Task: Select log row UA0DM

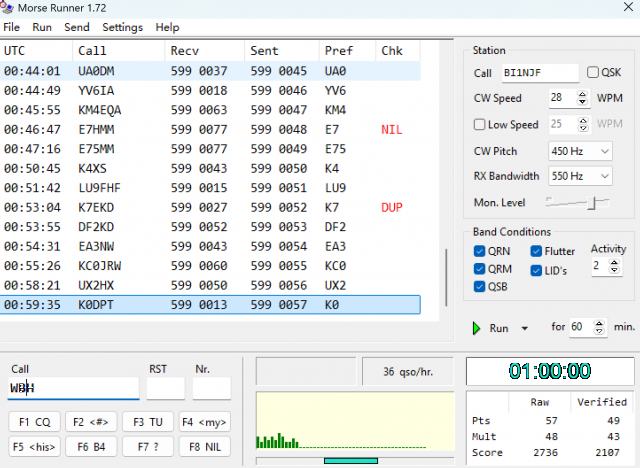Action: tap(210, 71)
